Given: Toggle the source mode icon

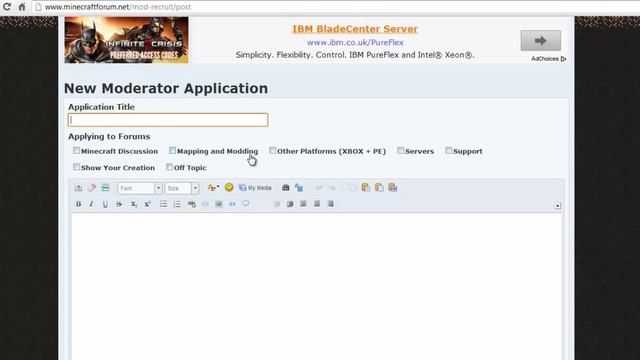Looking at the screenshot, I should point(78,188).
